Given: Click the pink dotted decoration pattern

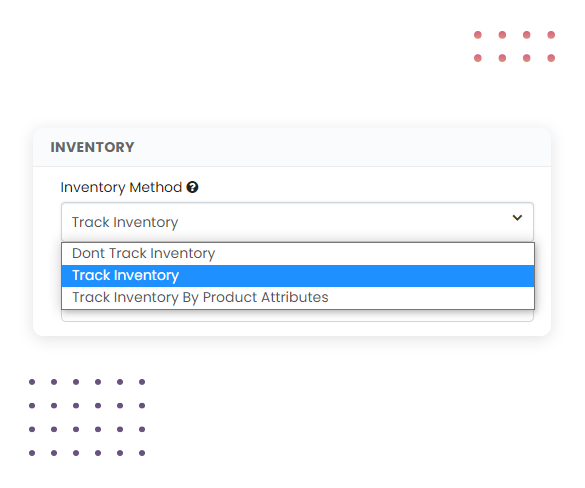Looking at the screenshot, I should [x=514, y=47].
